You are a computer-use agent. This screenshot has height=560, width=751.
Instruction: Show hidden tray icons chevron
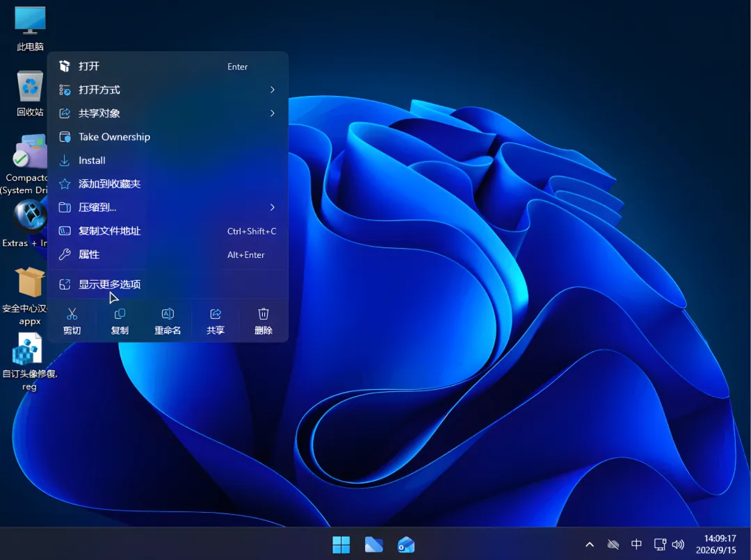click(590, 545)
